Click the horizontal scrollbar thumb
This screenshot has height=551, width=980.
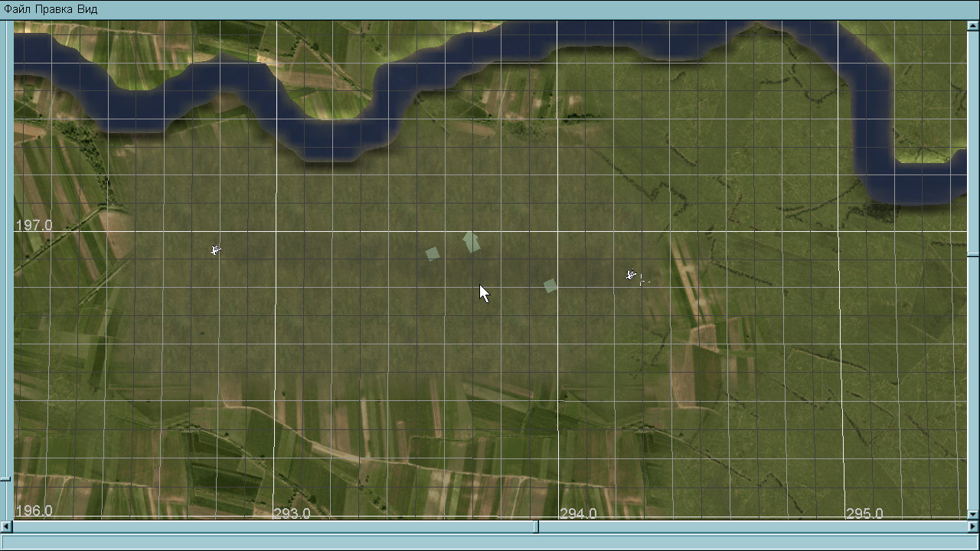[536, 527]
